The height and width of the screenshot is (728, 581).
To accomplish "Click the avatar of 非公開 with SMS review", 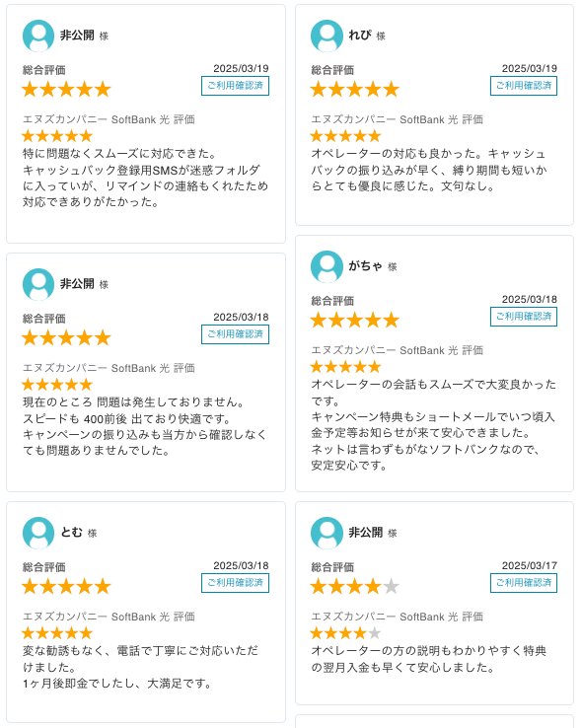I will click(38, 36).
